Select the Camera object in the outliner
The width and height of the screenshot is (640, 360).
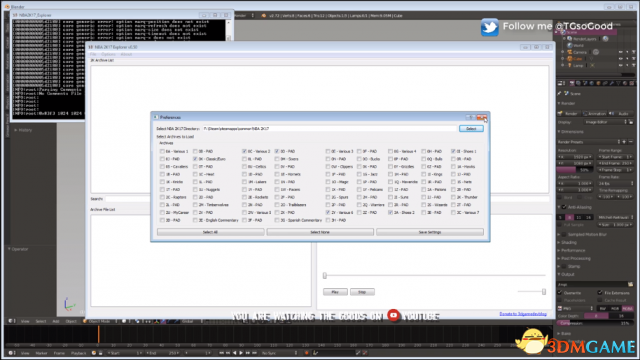pyautogui.click(x=580, y=52)
